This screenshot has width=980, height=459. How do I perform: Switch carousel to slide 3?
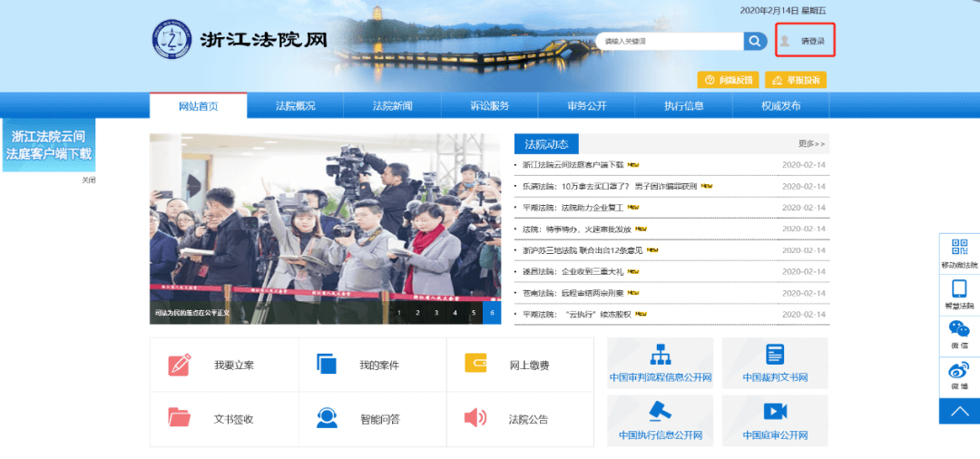436,312
